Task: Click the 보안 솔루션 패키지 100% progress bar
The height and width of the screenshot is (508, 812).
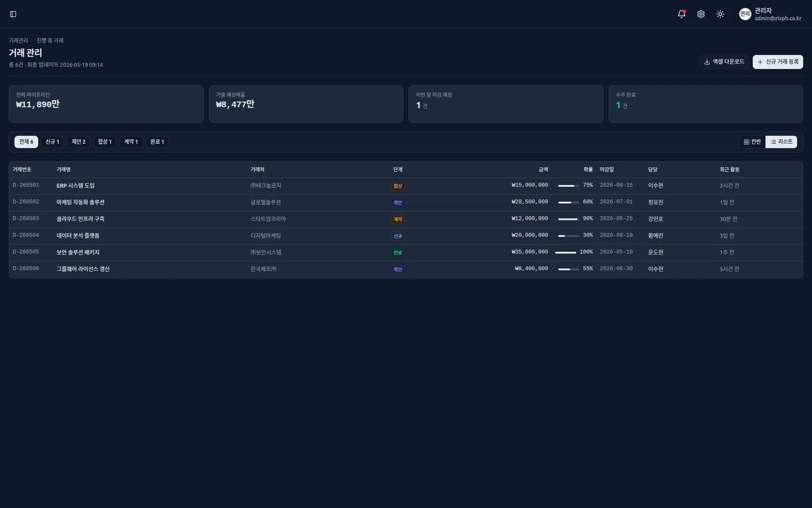Action: 565,252
